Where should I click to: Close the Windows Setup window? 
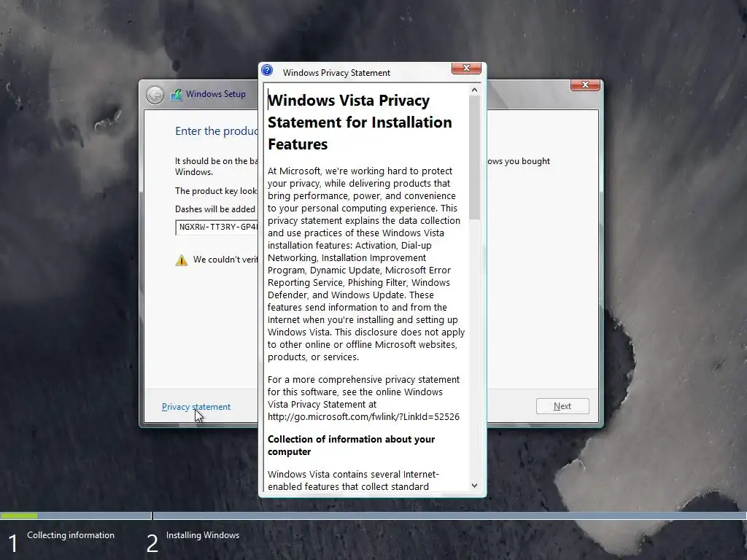coord(585,85)
